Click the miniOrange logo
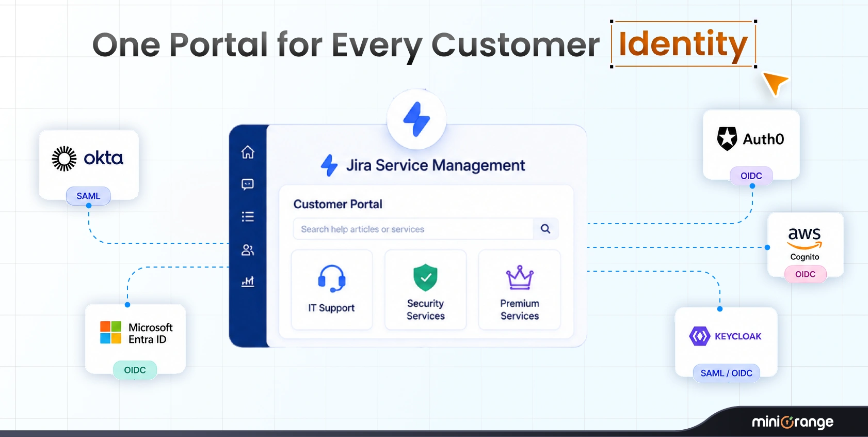The height and width of the screenshot is (437, 868). coord(793,422)
